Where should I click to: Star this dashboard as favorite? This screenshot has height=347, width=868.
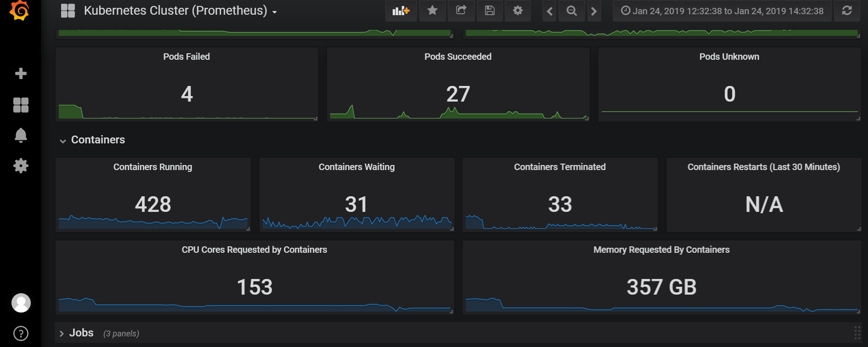tap(432, 11)
